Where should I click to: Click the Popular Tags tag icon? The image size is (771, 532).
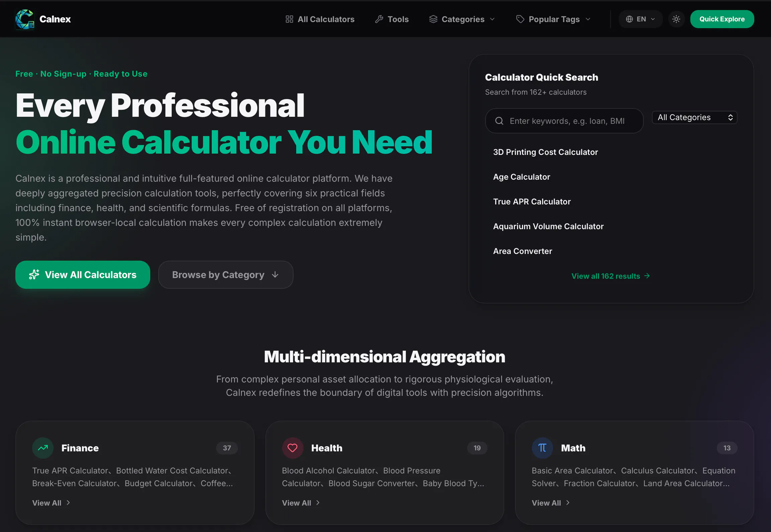520,19
